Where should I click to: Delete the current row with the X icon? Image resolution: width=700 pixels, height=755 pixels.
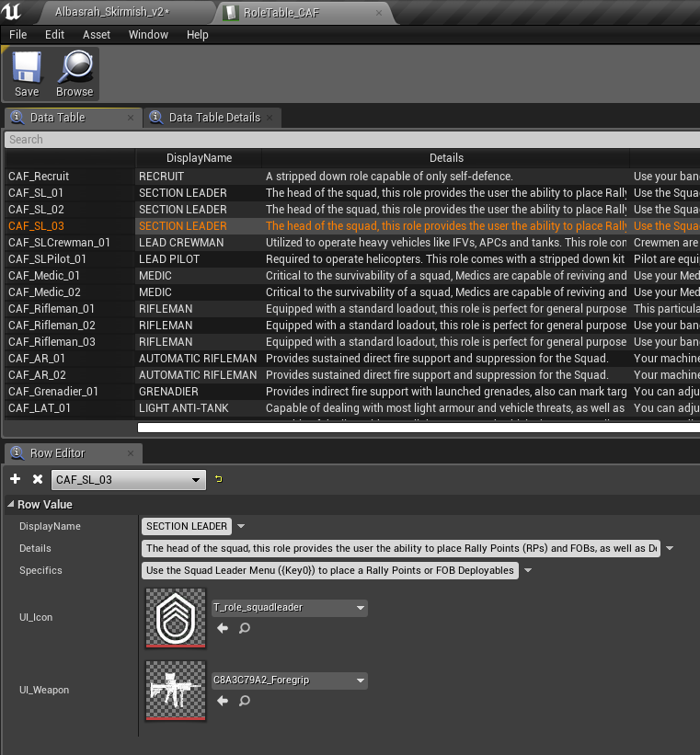pyautogui.click(x=38, y=479)
